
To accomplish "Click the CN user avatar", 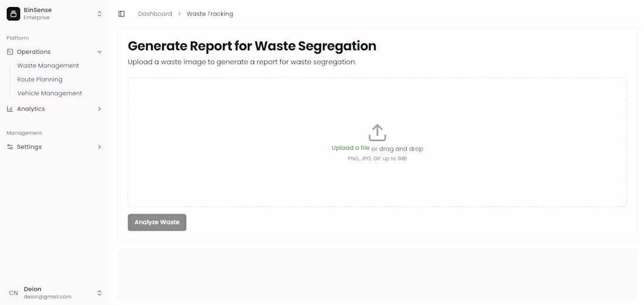I will (x=13, y=293).
